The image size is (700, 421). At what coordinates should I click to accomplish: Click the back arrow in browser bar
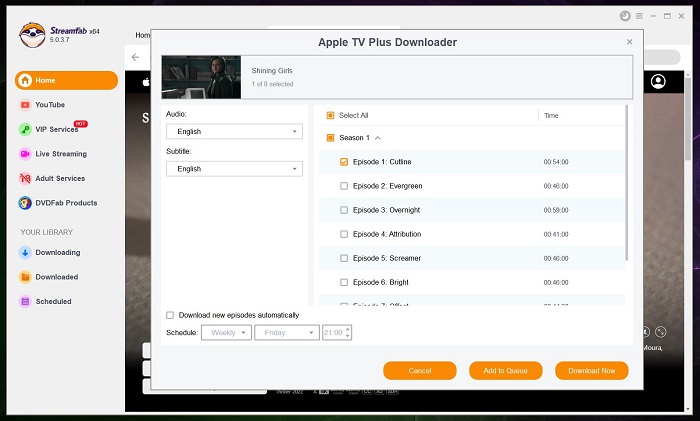(135, 57)
